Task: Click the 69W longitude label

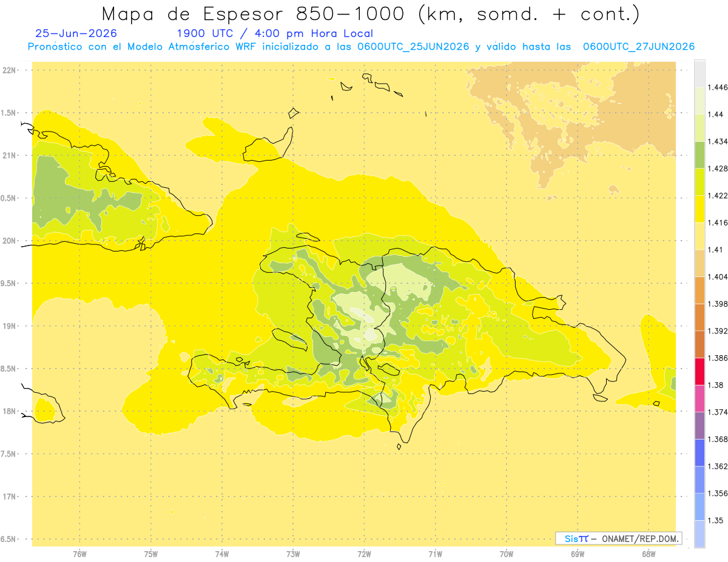Action: [x=577, y=554]
